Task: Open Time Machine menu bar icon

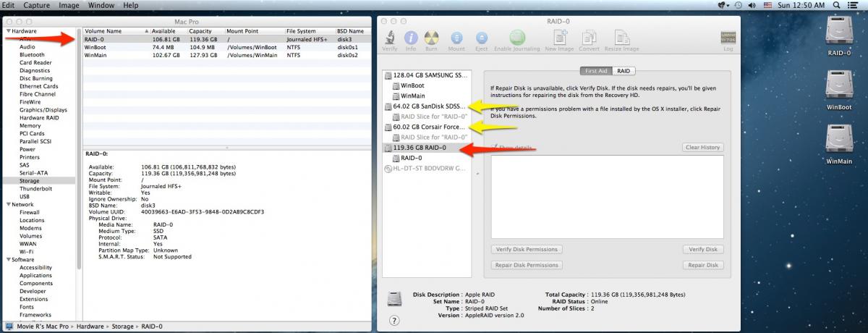Action: [x=739, y=5]
